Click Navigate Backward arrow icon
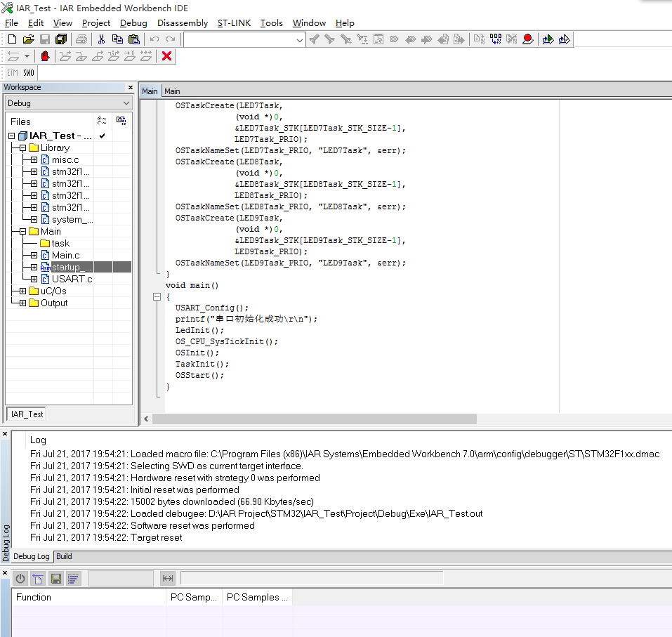This screenshot has height=637, width=672. [x=443, y=39]
